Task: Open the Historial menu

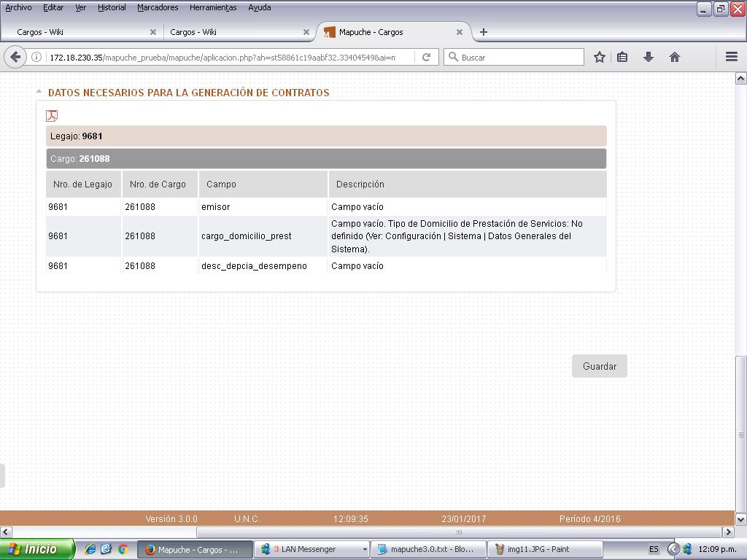Action: (x=112, y=8)
